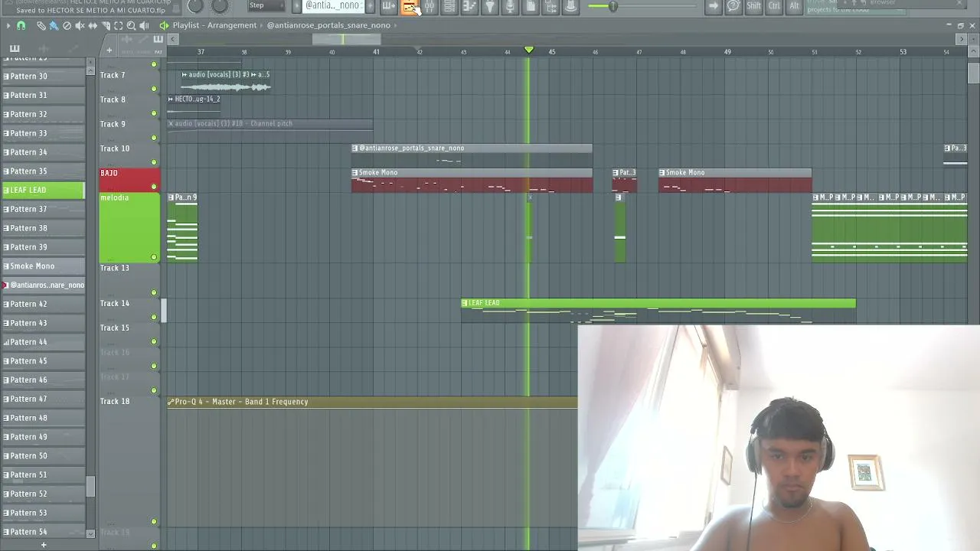The image size is (980, 551).
Task: Click the Ctrl key button
Action: click(774, 6)
